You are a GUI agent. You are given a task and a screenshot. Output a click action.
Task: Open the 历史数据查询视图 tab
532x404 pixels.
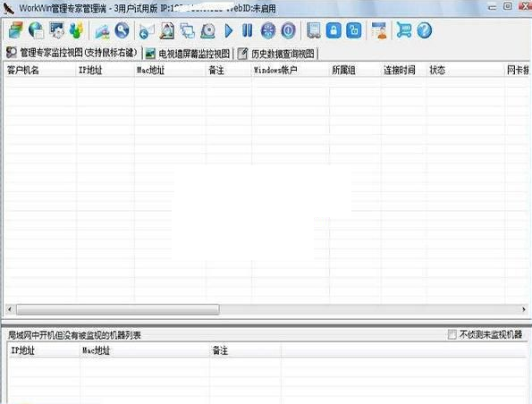click(x=276, y=54)
